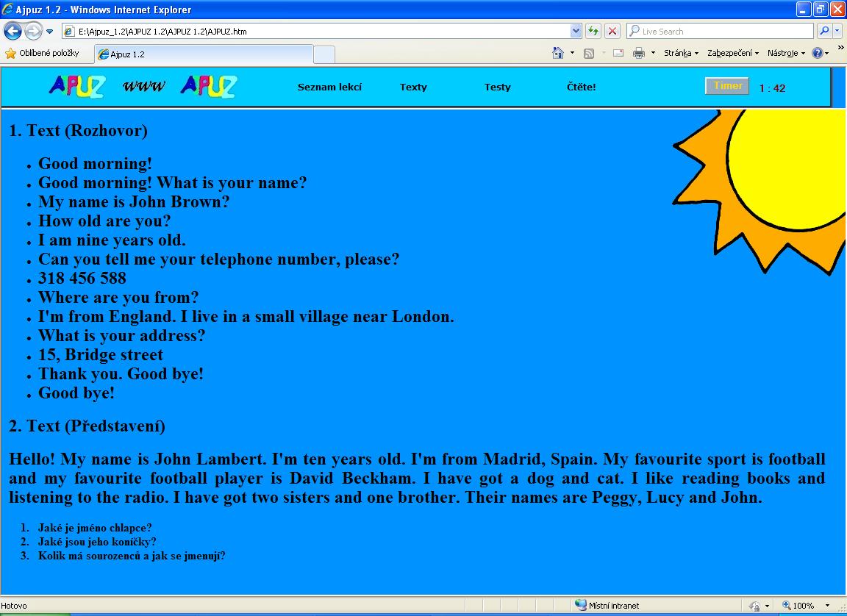This screenshot has width=847, height=616.
Task: Click the Read mail envelope icon
Action: tap(618, 53)
